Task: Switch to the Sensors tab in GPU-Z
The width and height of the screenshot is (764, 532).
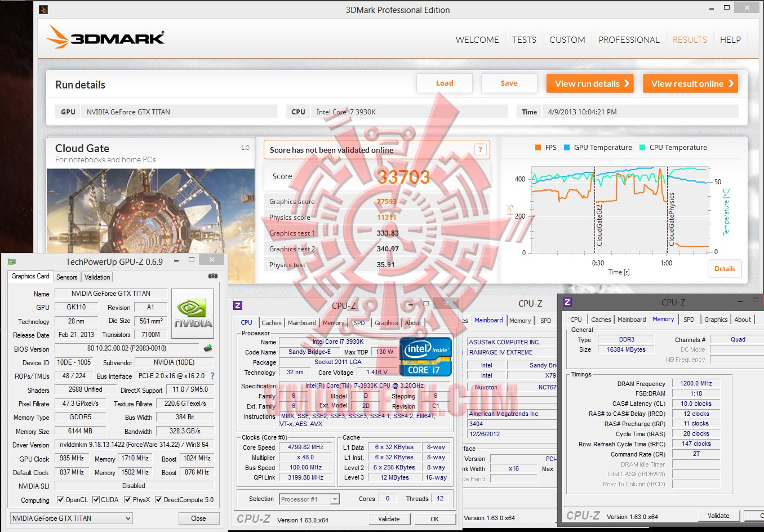Action: tap(67, 277)
